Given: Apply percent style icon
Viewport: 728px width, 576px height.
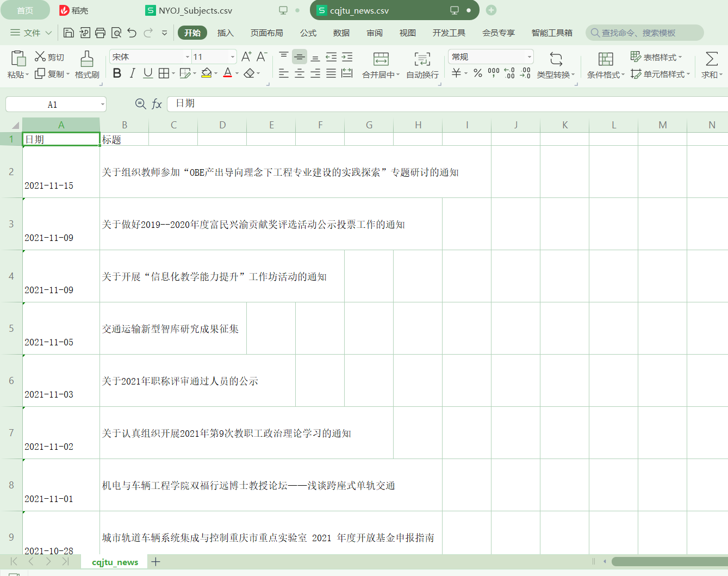Looking at the screenshot, I should click(478, 73).
